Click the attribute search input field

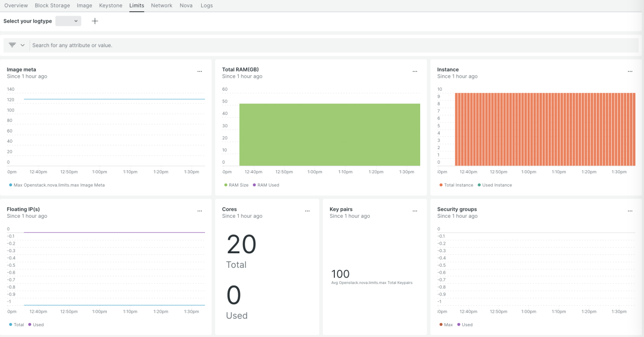161,45
